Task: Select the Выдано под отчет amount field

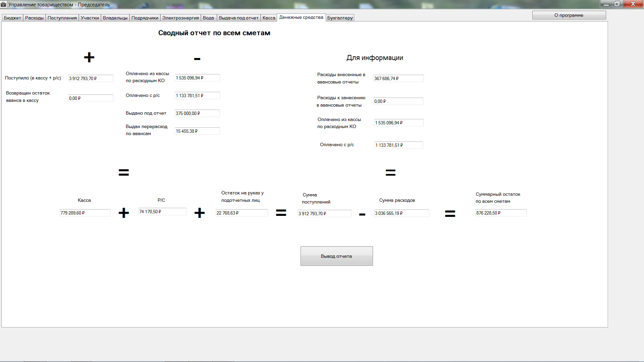Action: (x=197, y=113)
